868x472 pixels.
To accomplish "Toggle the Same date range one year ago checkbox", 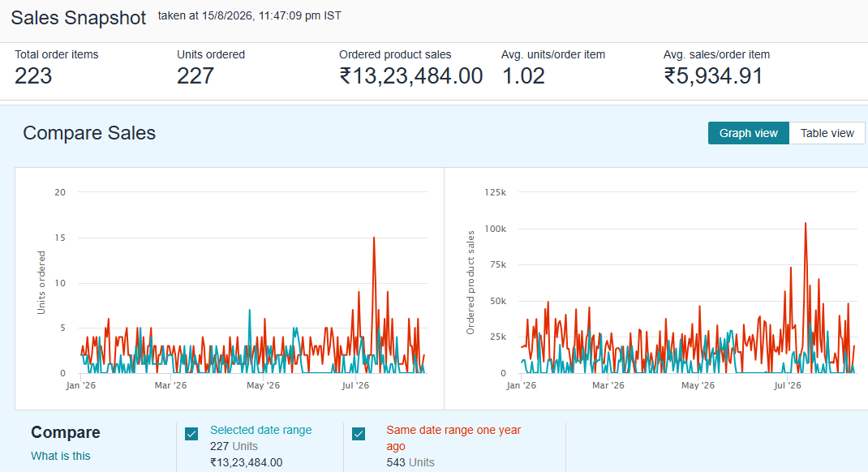I will pos(359,434).
